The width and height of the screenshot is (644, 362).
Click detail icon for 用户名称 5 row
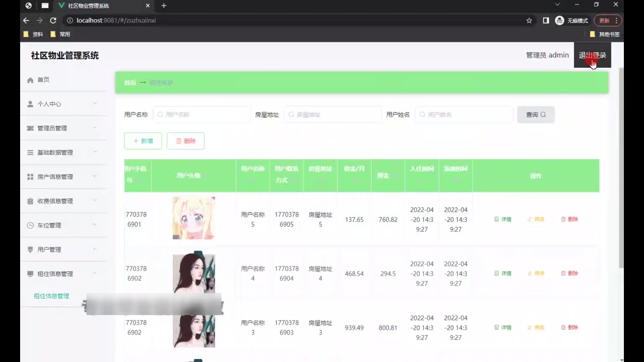(x=496, y=219)
